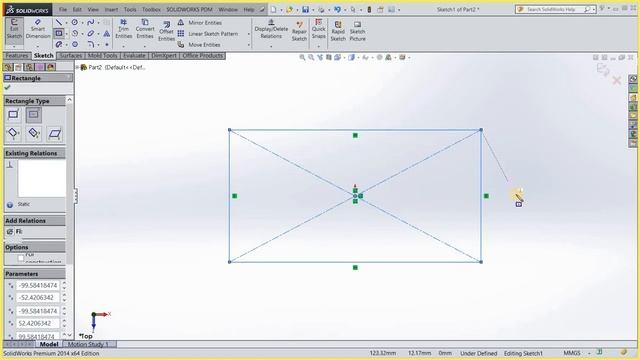The width and height of the screenshot is (640, 360).
Task: Select the Circle sketch tool
Action: (x=75, y=22)
